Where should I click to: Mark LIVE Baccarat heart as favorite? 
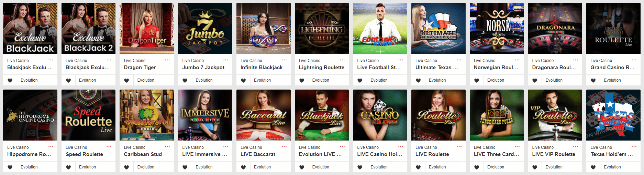(243, 167)
